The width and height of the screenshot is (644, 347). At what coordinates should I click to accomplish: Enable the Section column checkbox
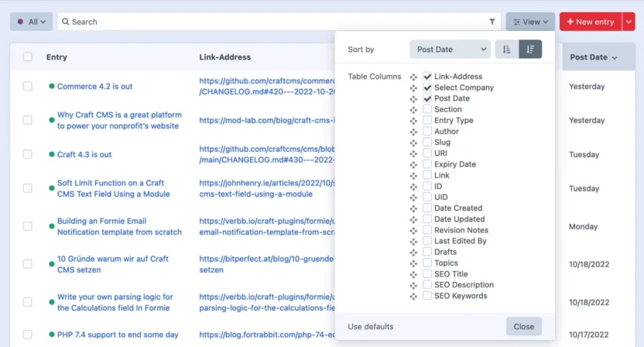coord(427,109)
